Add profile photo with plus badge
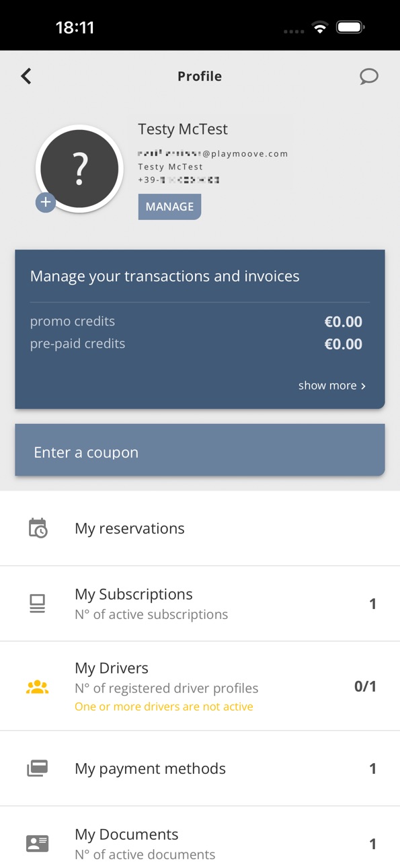400x868 pixels. tap(45, 202)
